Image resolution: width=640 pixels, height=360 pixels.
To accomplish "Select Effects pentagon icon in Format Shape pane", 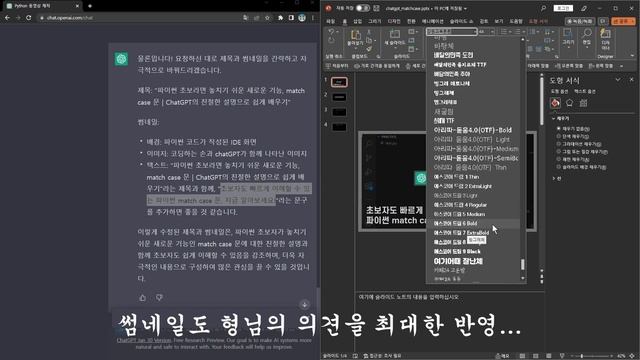I will [569, 103].
